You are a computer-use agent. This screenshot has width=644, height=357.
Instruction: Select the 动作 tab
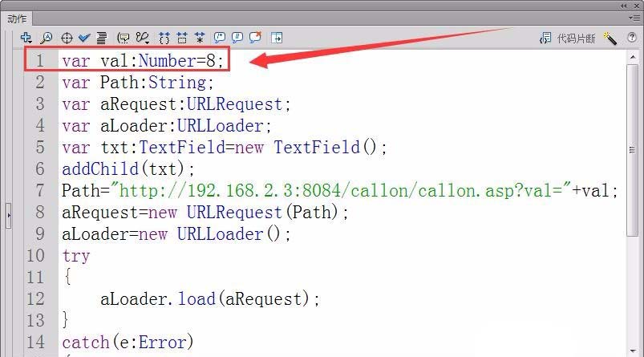click(18, 18)
